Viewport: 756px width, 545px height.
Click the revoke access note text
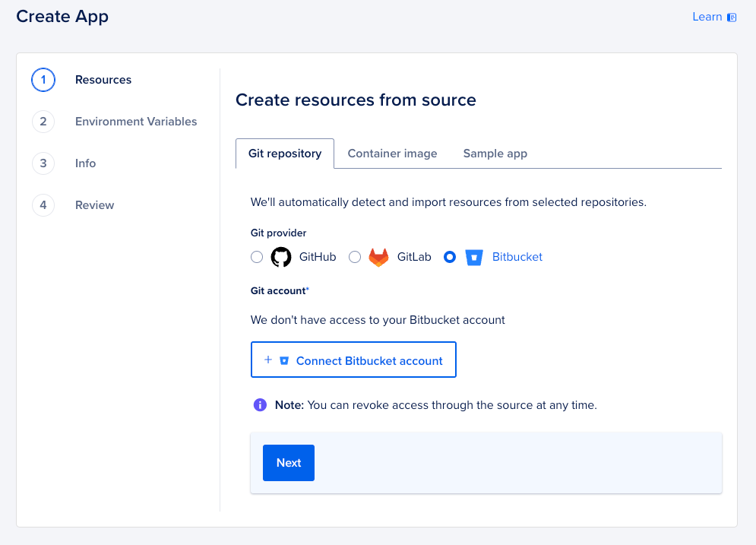pos(436,405)
